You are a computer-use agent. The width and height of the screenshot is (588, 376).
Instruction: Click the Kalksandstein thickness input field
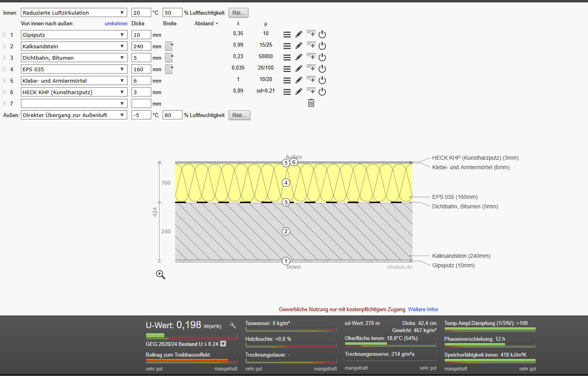pyautogui.click(x=141, y=46)
